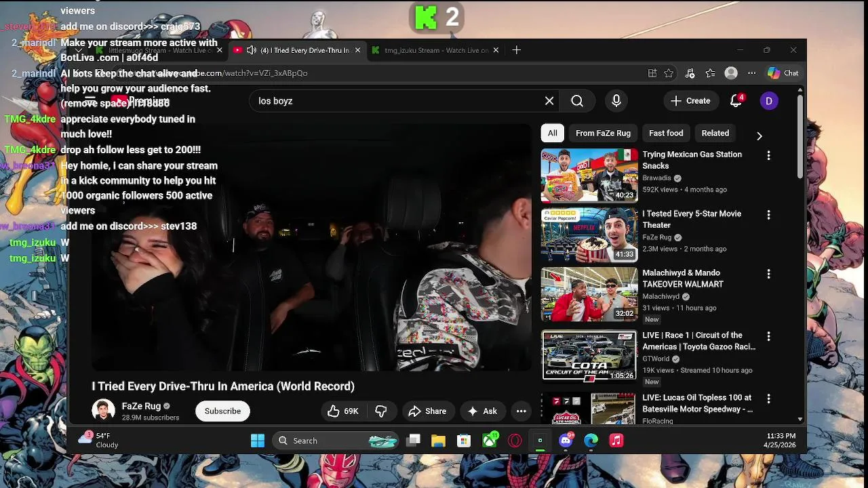Open options for Trying Mexican Gas Station Snacks
The image size is (868, 488).
(x=768, y=156)
